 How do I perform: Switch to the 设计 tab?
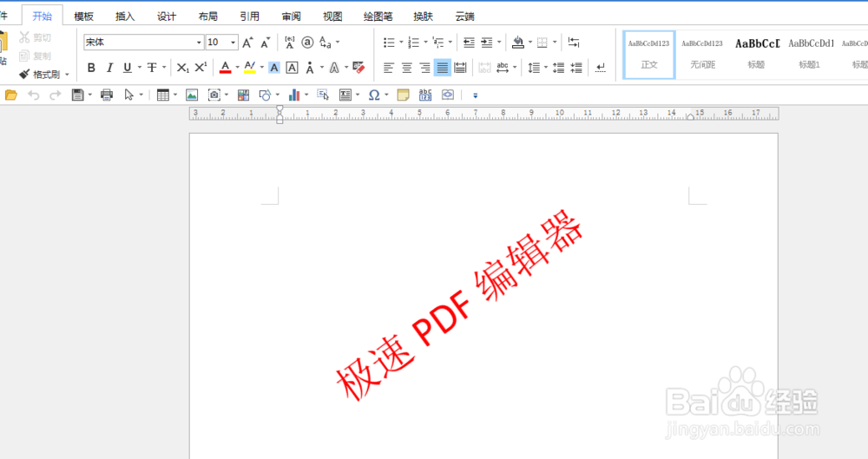(167, 16)
